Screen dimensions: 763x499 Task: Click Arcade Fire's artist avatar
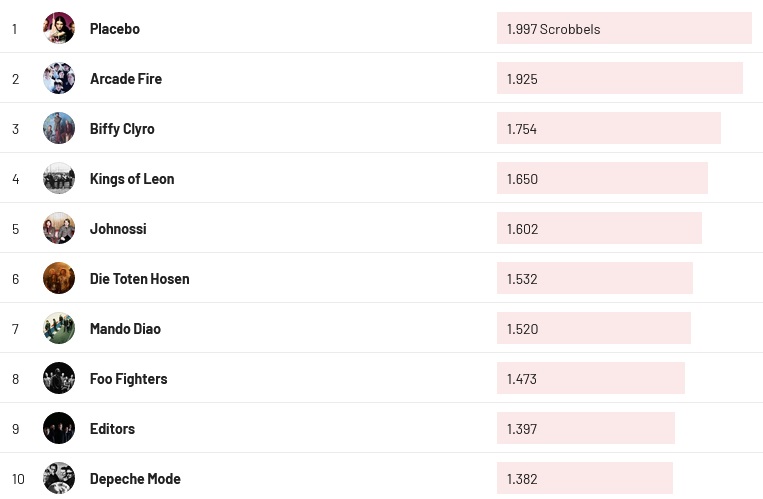[x=59, y=78]
